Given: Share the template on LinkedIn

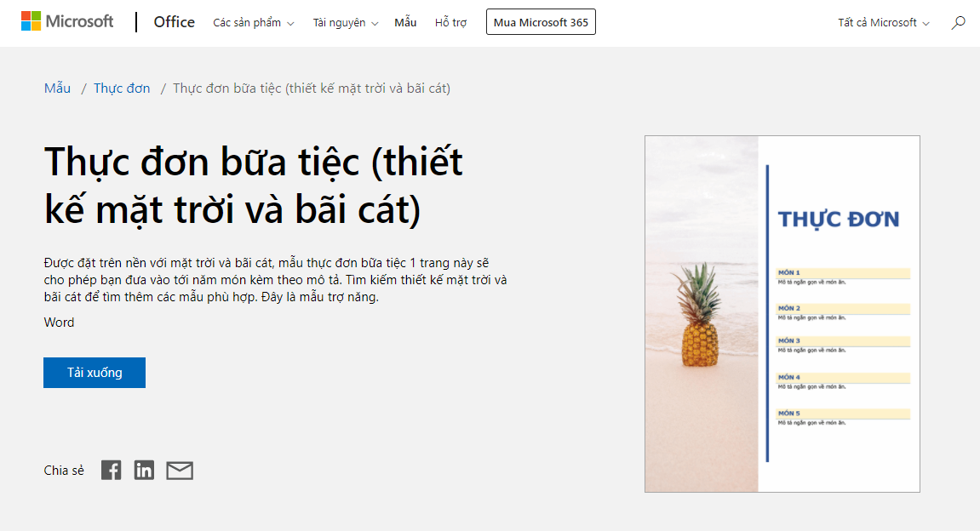Looking at the screenshot, I should [145, 469].
